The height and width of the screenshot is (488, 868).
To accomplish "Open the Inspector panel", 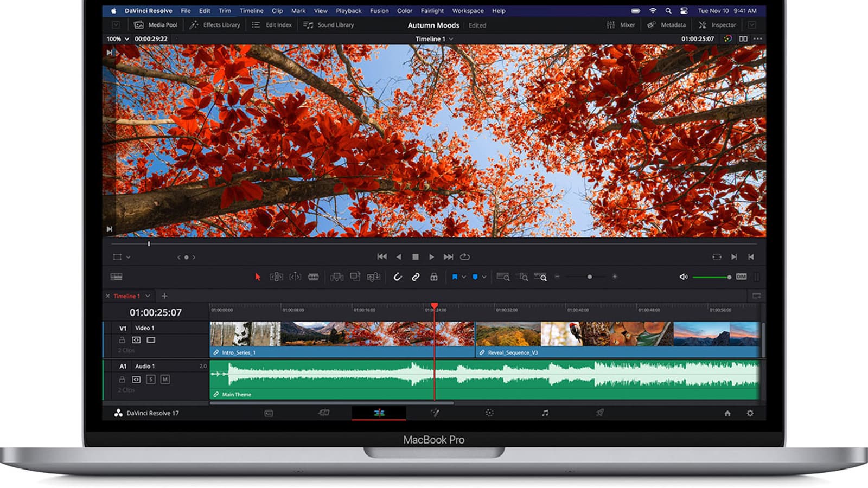I will tap(717, 25).
